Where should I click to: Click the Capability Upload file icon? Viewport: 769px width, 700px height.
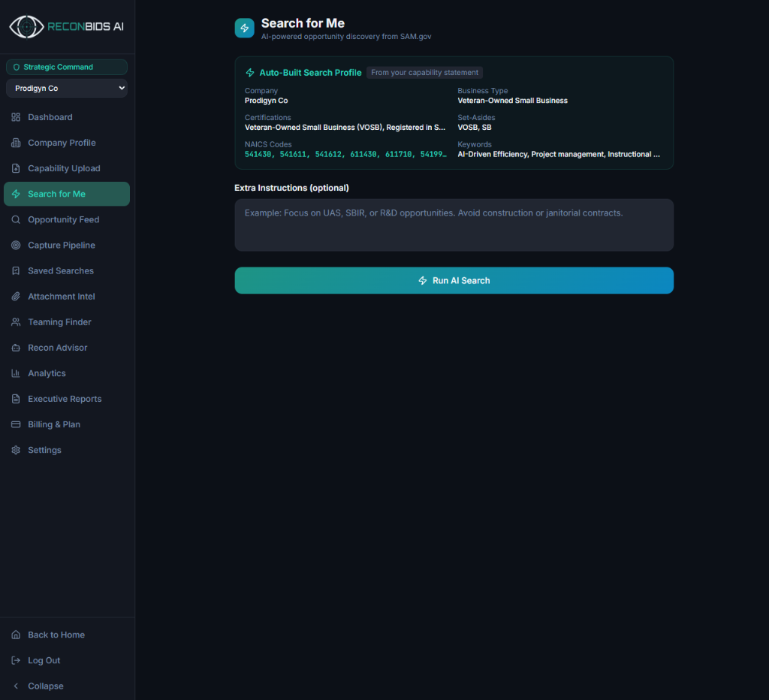[x=16, y=168]
